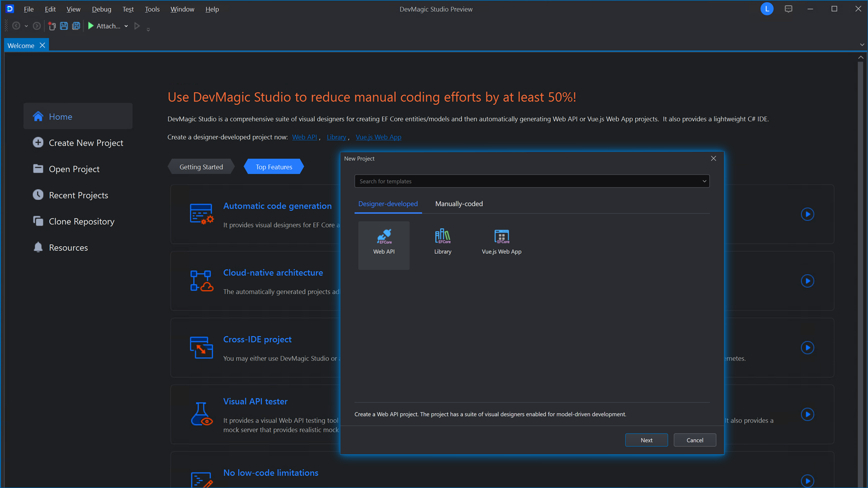Click the clock icon for Recent Projects
The height and width of the screenshot is (488, 868).
click(x=38, y=195)
